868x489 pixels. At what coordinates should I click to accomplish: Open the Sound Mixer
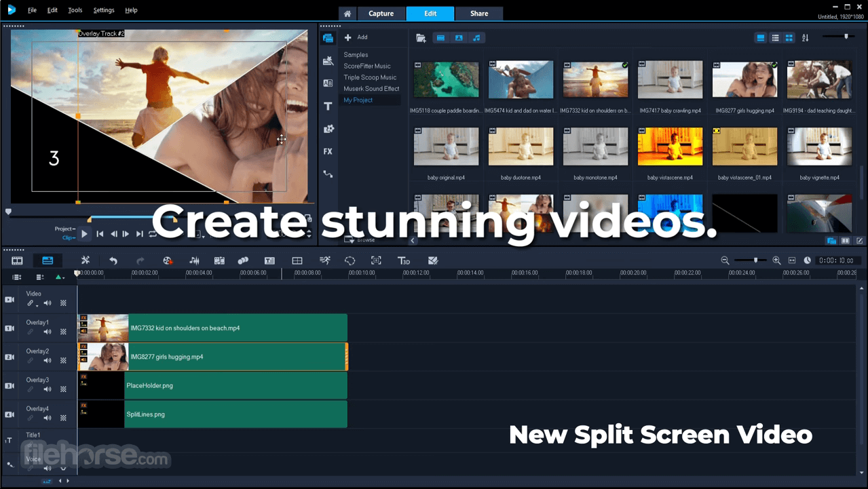coord(194,260)
